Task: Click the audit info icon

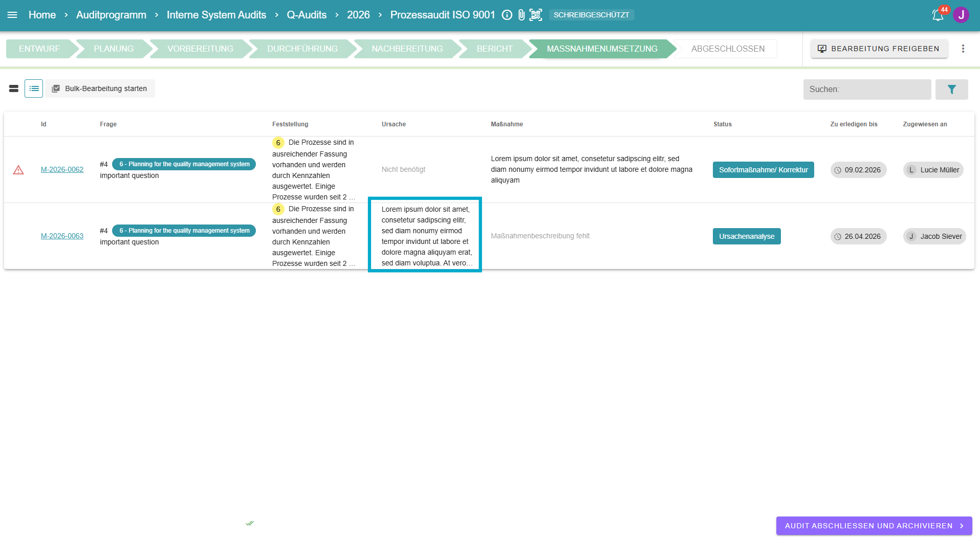Action: pos(507,15)
